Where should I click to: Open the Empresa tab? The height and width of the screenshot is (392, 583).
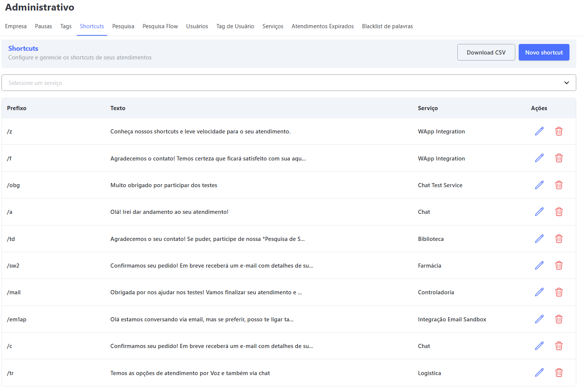[x=16, y=26]
